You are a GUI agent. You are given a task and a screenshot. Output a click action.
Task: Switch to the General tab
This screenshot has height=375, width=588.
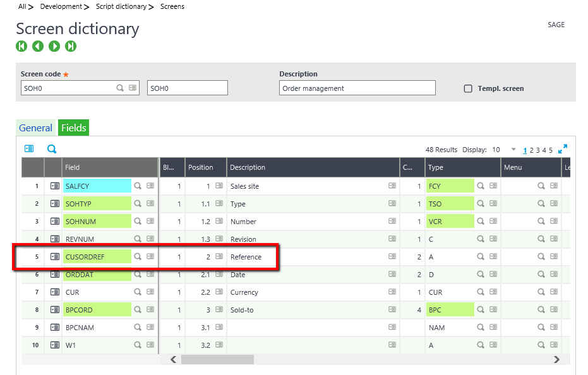(x=35, y=128)
